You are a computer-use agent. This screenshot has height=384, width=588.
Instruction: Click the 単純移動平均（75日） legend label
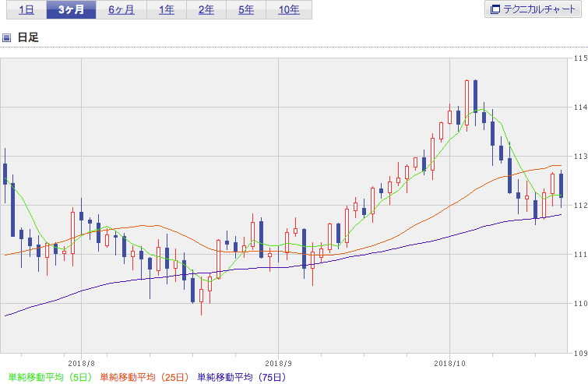tap(242, 377)
